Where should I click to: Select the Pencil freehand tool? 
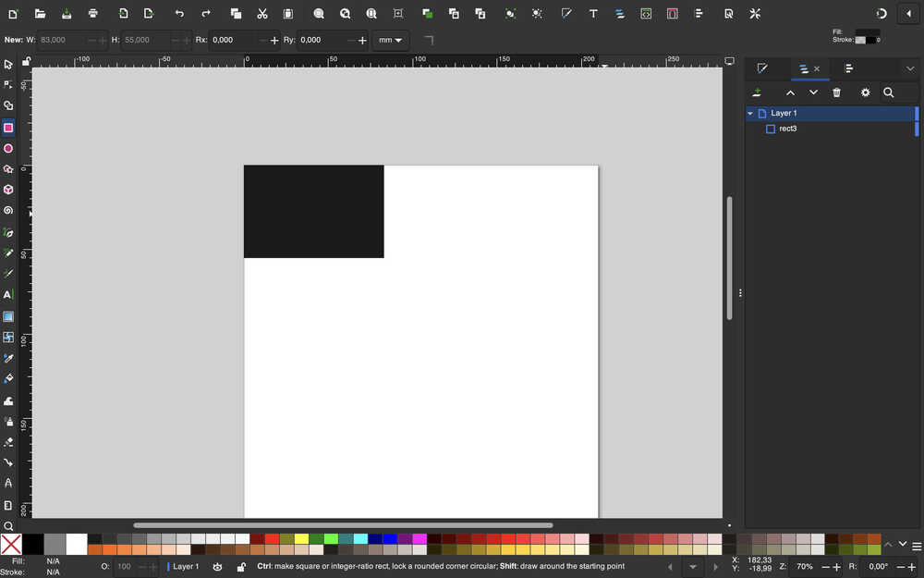[x=8, y=253]
